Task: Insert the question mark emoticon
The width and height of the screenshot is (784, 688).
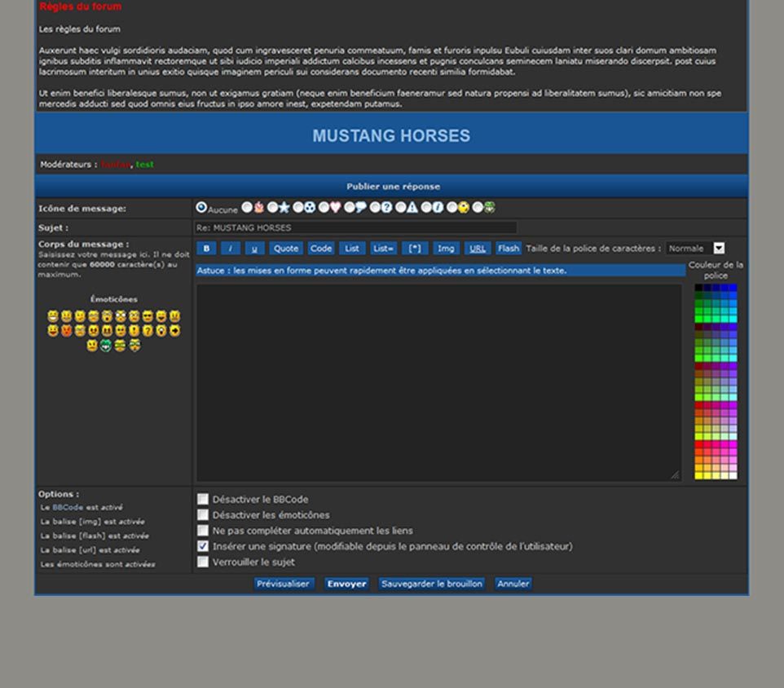Action: click(148, 331)
